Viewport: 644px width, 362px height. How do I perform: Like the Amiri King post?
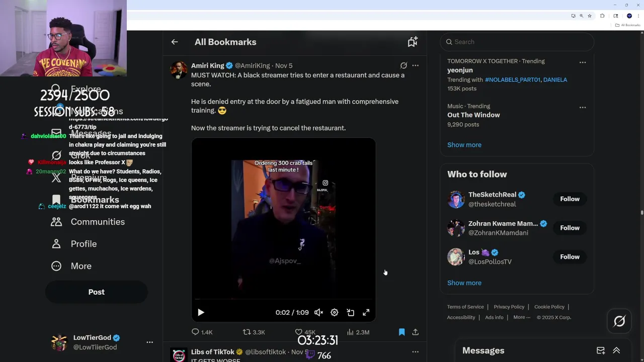305,332
